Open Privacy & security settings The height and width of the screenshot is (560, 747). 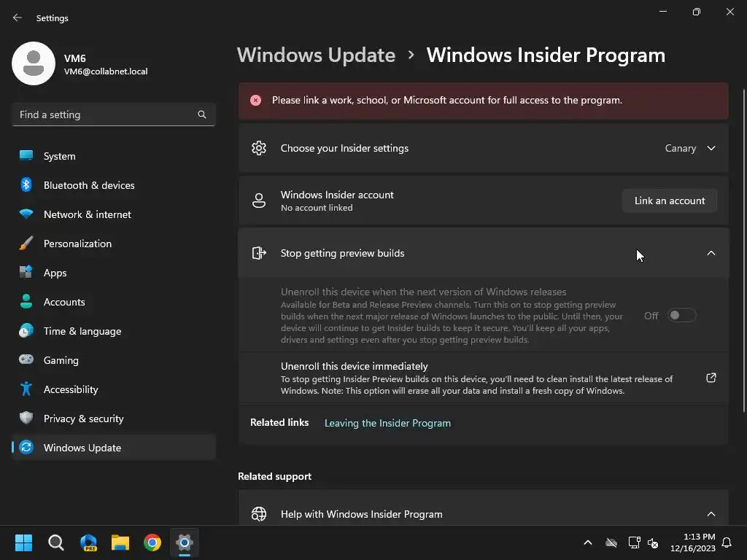(113, 418)
